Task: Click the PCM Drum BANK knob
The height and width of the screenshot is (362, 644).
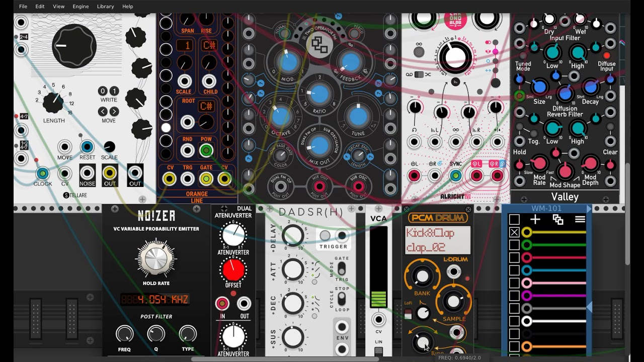Action: 422,276
